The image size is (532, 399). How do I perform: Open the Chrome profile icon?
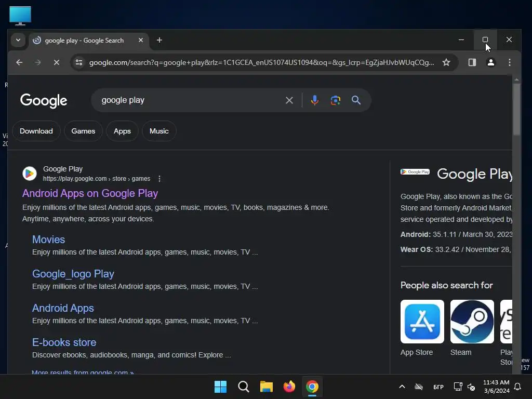(x=490, y=62)
